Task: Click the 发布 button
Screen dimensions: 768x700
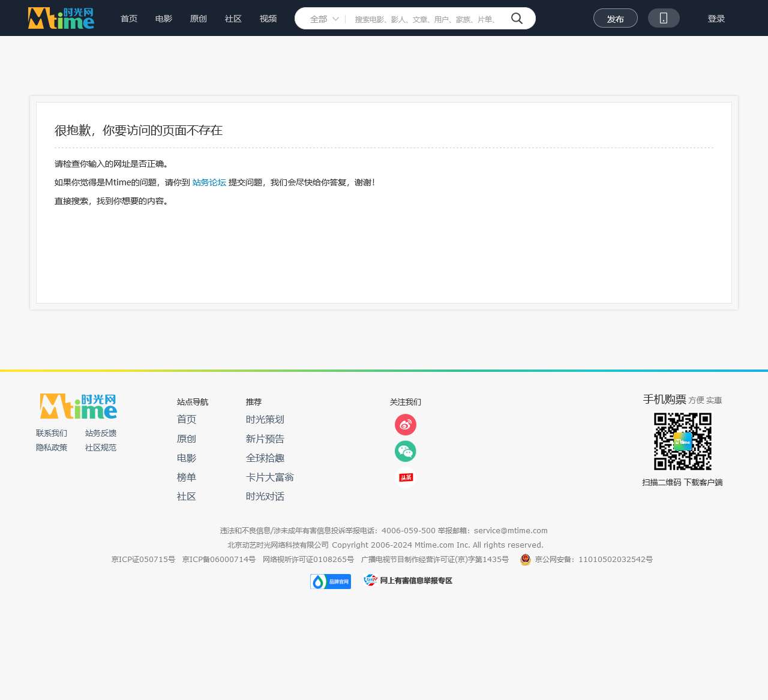Action: [616, 18]
